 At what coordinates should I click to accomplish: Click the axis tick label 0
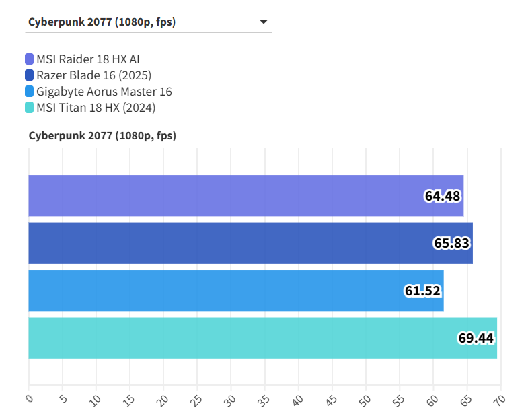[x=30, y=398]
